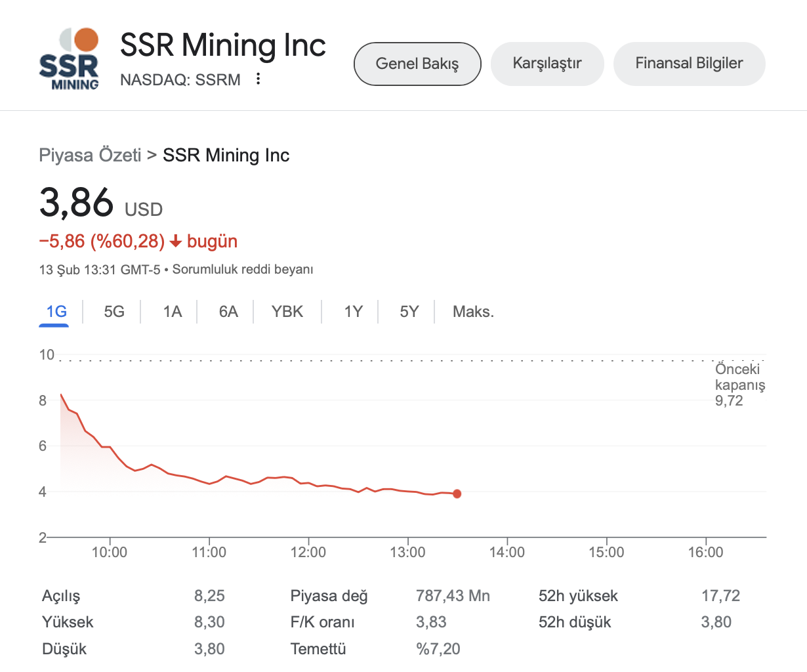Click the SSR Mining Inc title
807x672 pixels.
pyautogui.click(x=223, y=45)
